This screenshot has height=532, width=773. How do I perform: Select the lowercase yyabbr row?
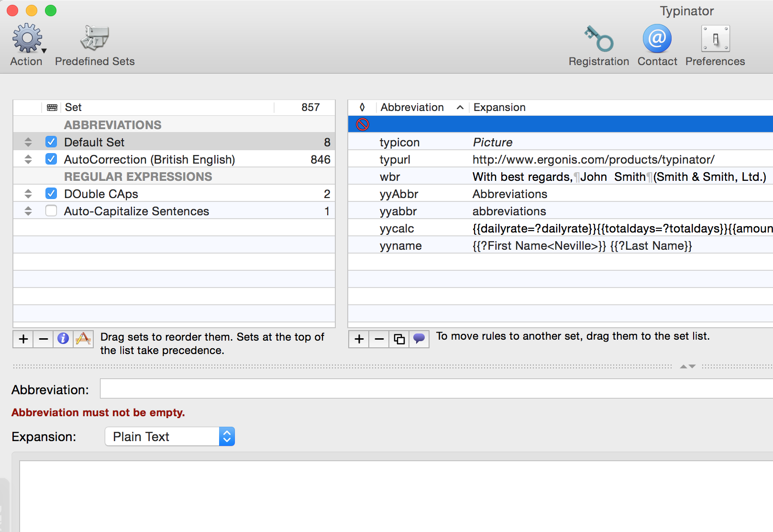pyautogui.click(x=398, y=211)
